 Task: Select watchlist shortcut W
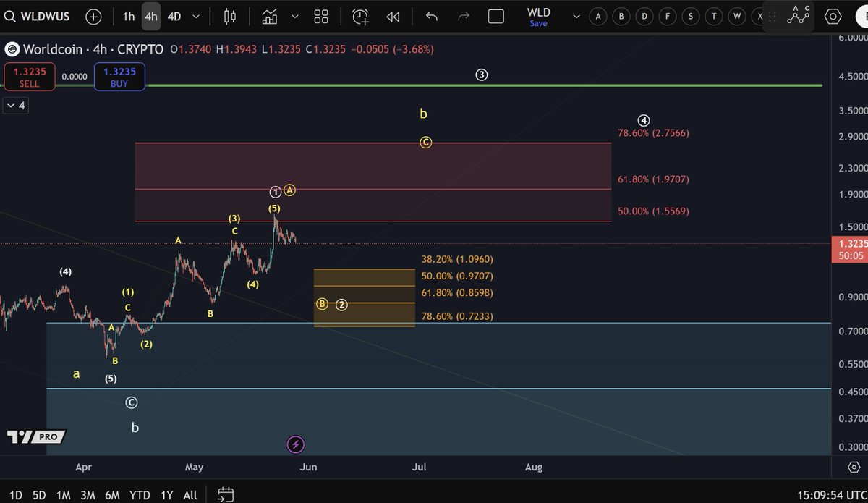pyautogui.click(x=737, y=16)
